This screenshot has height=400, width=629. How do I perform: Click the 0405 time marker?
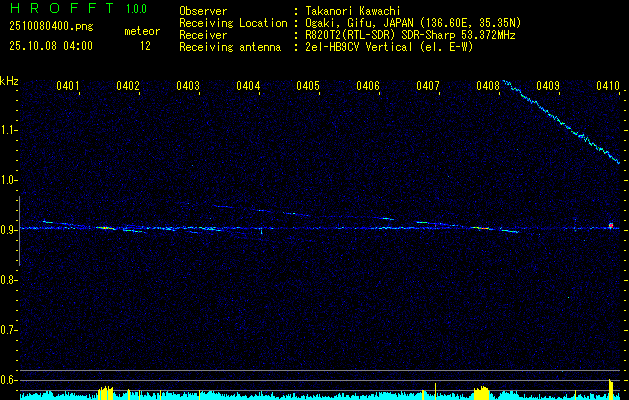click(x=308, y=85)
